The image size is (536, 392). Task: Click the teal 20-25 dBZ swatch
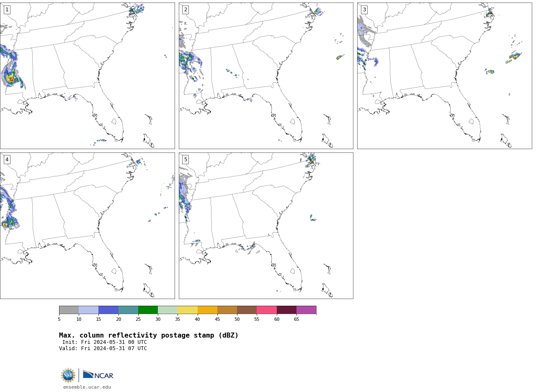coord(128,310)
